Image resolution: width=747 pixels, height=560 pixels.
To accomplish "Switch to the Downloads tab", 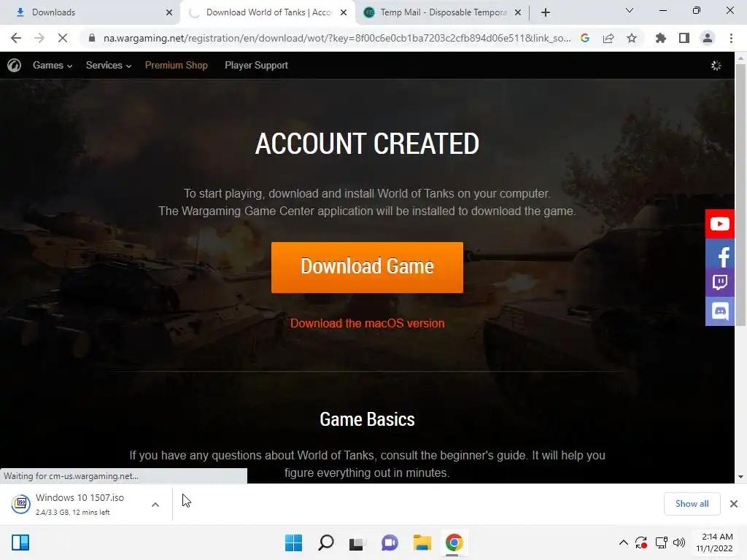I will pos(90,12).
